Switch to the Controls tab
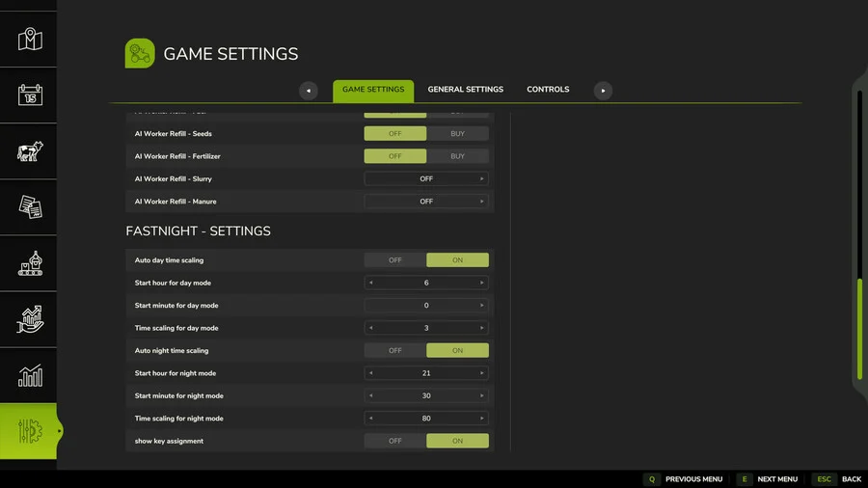868x488 pixels. coord(548,90)
